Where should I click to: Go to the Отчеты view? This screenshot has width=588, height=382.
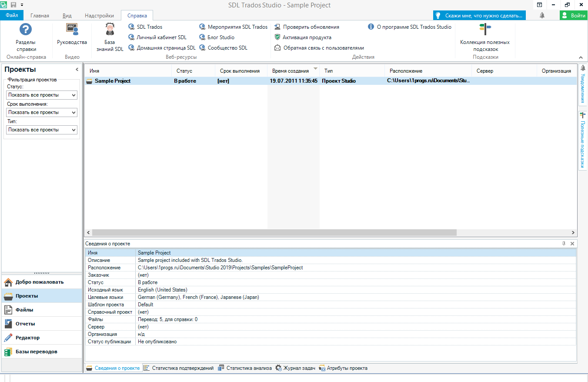pyautogui.click(x=41, y=324)
